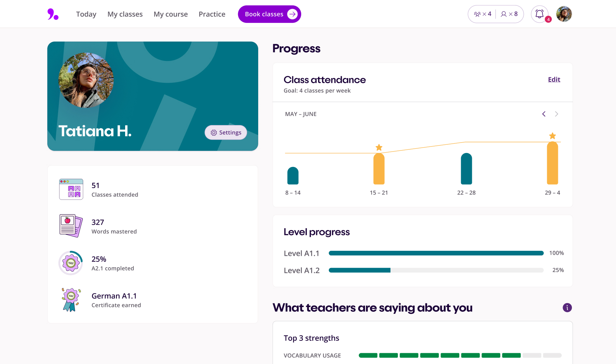Viewport: 616px width, 364px height.
Task: Open user avatar menu in header
Action: (x=564, y=14)
